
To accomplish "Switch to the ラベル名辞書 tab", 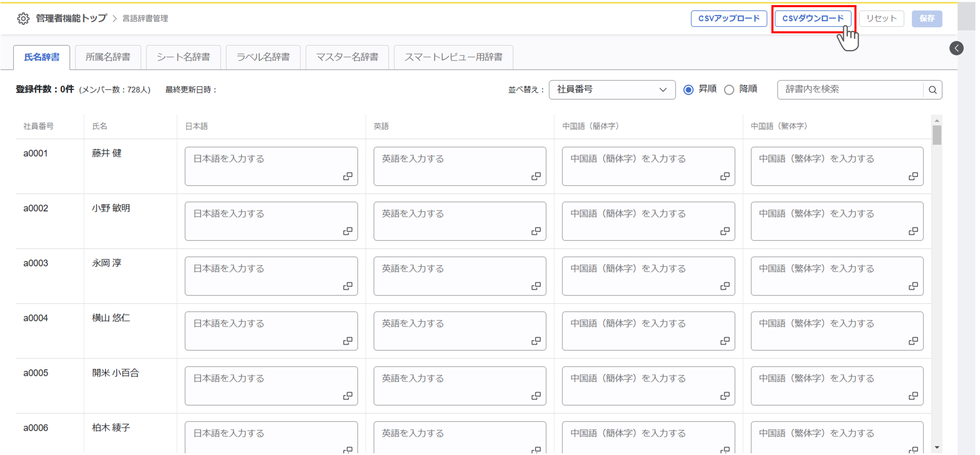I will coord(263,57).
